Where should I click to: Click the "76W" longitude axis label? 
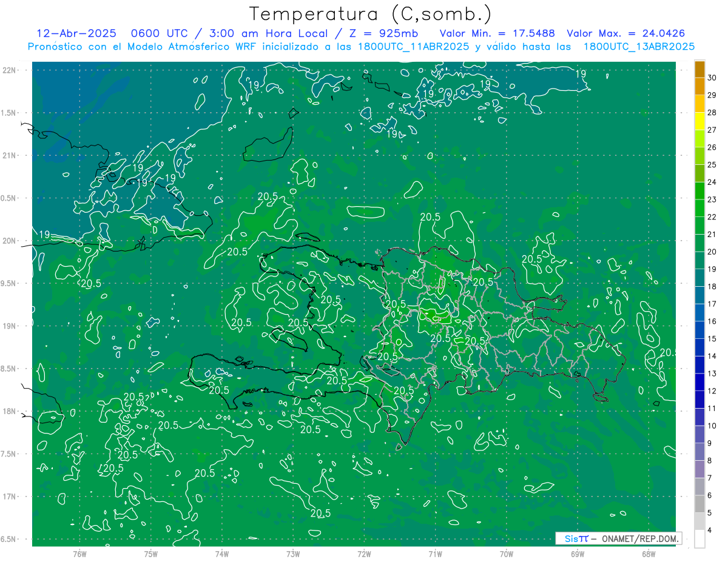[x=79, y=554]
